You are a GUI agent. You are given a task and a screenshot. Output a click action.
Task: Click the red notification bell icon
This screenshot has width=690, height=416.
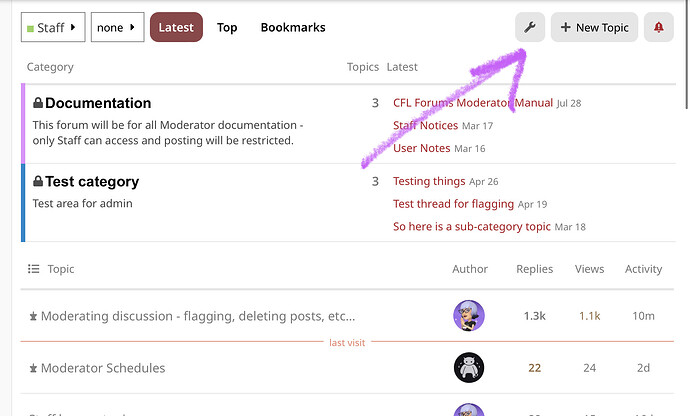tap(658, 27)
